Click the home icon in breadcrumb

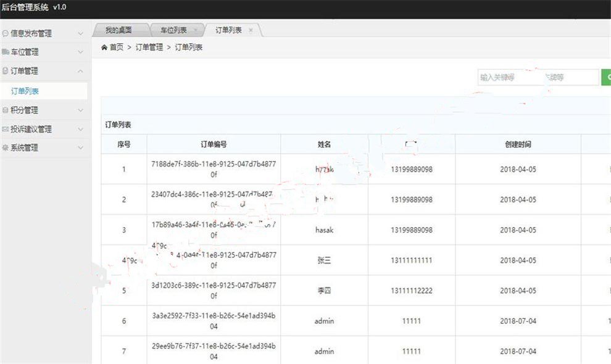[x=104, y=48]
